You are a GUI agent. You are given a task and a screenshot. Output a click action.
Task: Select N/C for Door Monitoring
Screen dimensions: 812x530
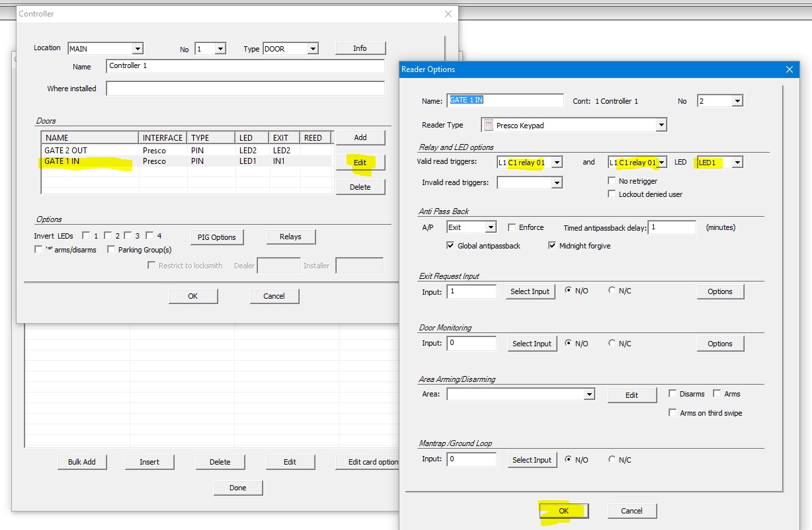[612, 343]
